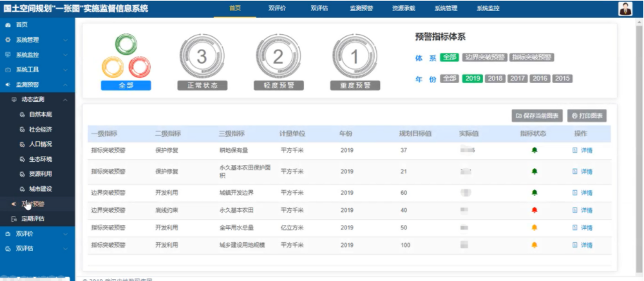Open 详情 for 永久基本农田 底线约束 row
The width and height of the screenshot is (644, 281).
point(582,210)
